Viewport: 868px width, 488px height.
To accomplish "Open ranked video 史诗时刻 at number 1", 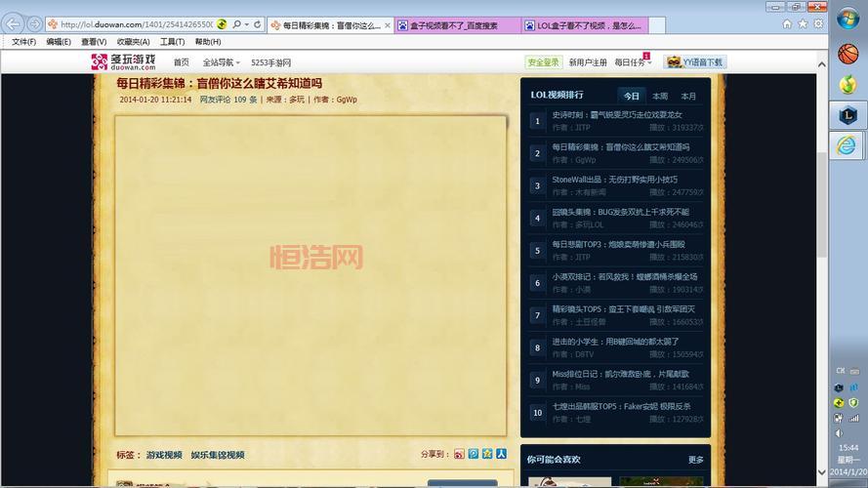I will pyautogui.click(x=617, y=115).
